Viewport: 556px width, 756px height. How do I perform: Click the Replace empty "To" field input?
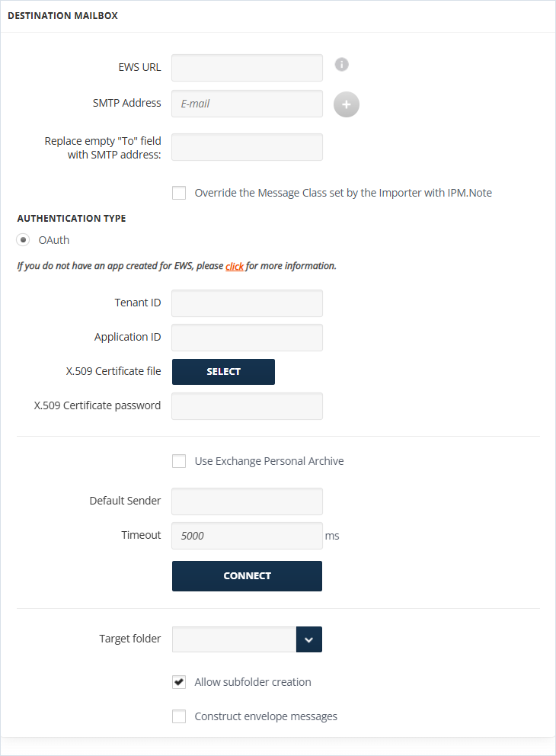[x=247, y=147]
